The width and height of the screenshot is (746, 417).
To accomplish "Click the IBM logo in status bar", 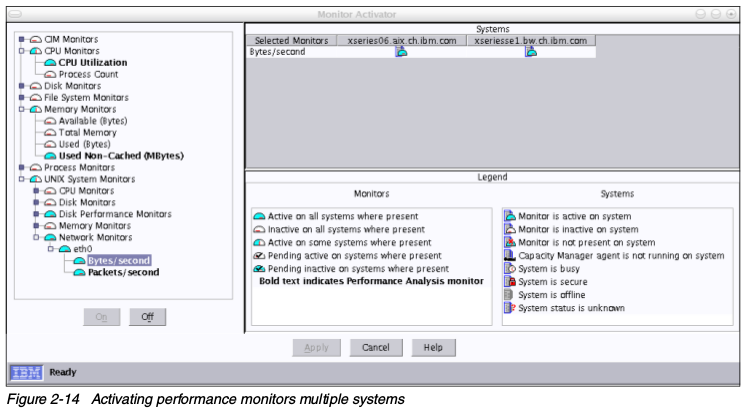I will (25, 372).
